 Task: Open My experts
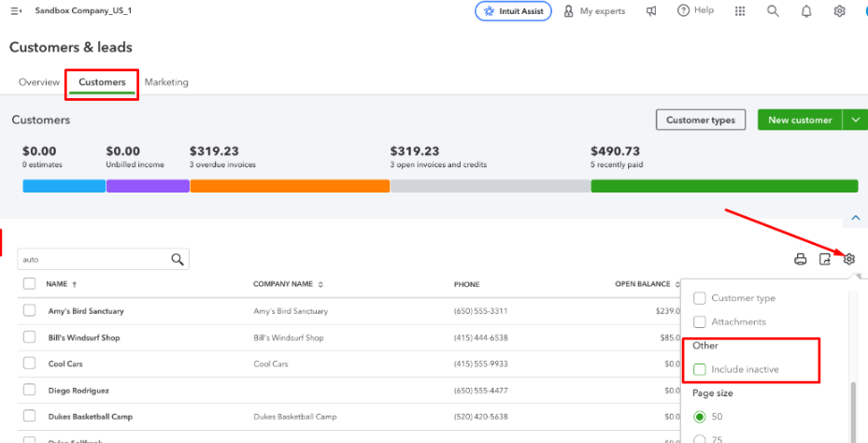click(594, 11)
